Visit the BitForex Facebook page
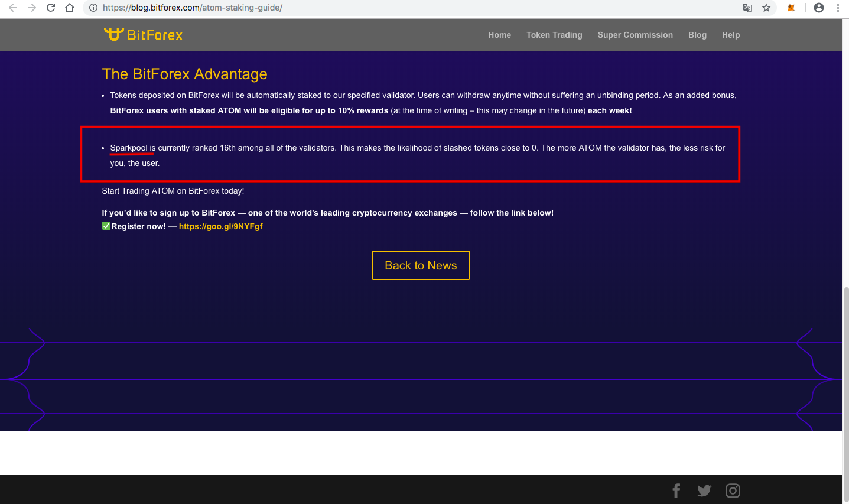 pos(676,490)
